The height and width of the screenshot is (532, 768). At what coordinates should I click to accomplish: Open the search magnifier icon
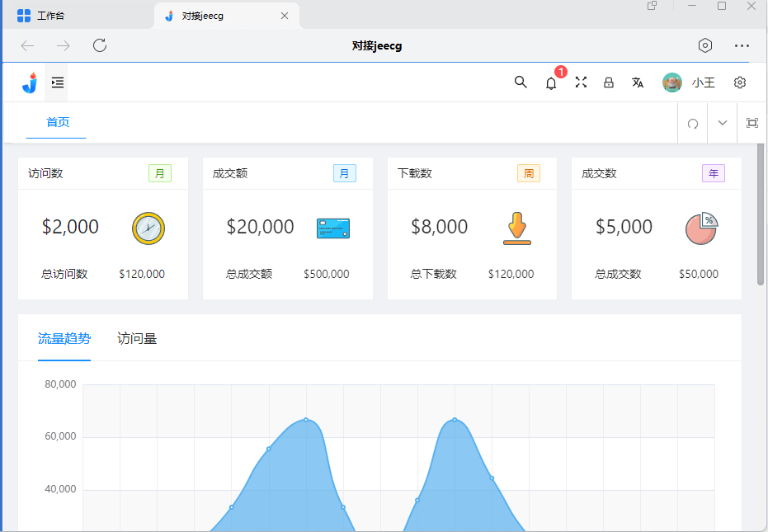tap(521, 82)
